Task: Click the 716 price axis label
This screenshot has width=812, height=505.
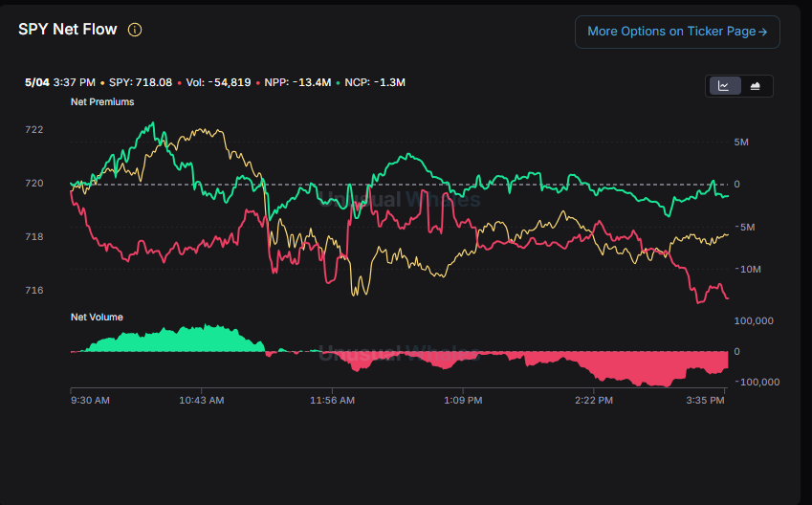Action: (x=34, y=290)
